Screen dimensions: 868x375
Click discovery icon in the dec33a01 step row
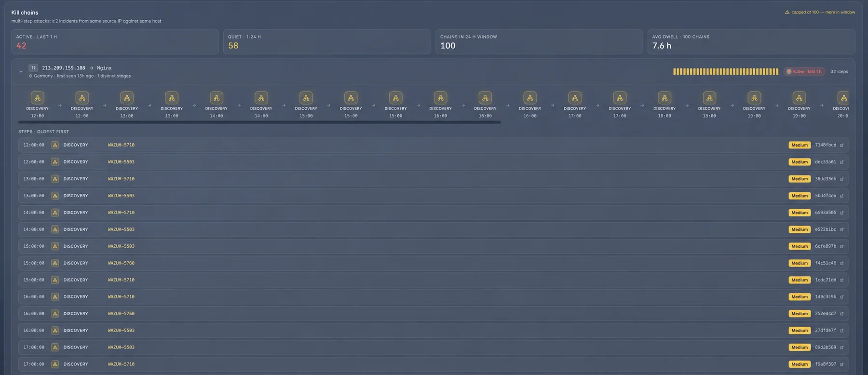[55, 162]
